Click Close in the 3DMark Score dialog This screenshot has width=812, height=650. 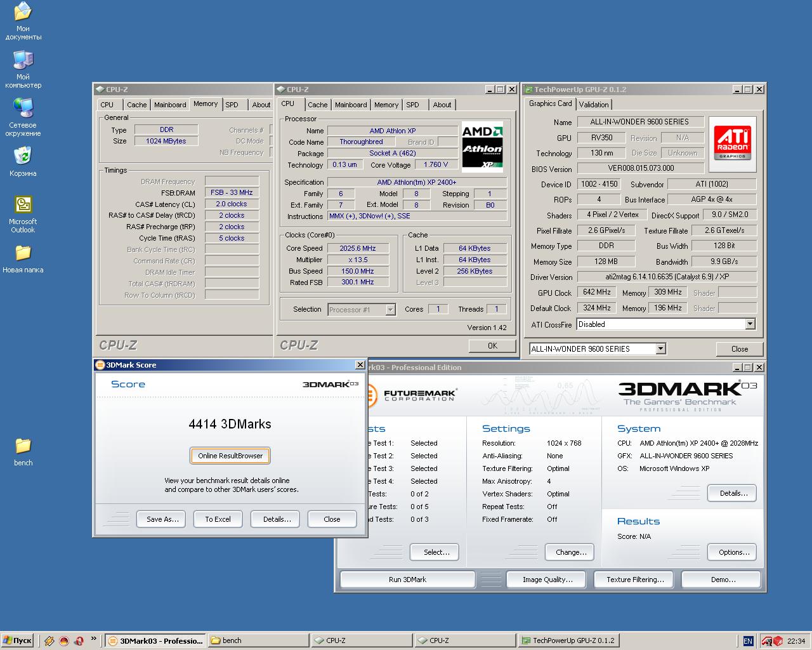click(332, 519)
